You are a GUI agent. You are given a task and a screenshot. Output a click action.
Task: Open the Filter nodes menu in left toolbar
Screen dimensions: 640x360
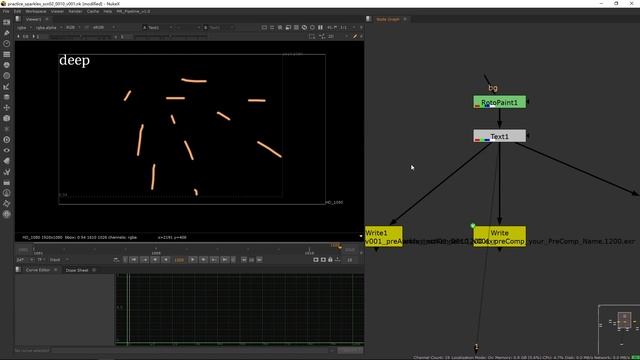pos(7,76)
